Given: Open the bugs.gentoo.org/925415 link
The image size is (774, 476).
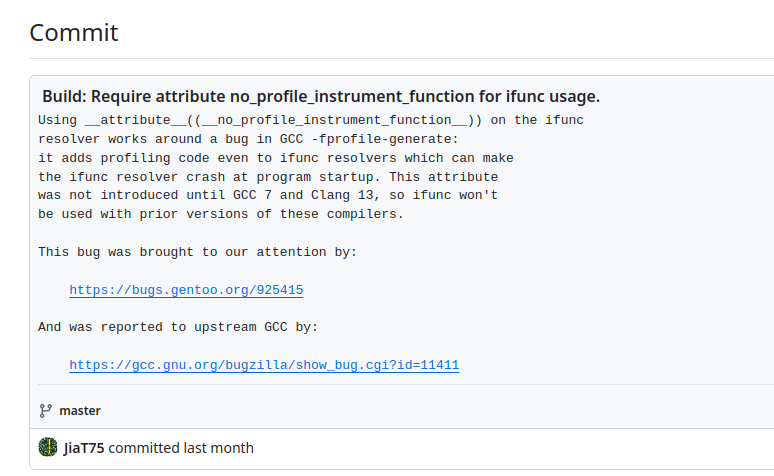Looking at the screenshot, I should pos(186,290).
